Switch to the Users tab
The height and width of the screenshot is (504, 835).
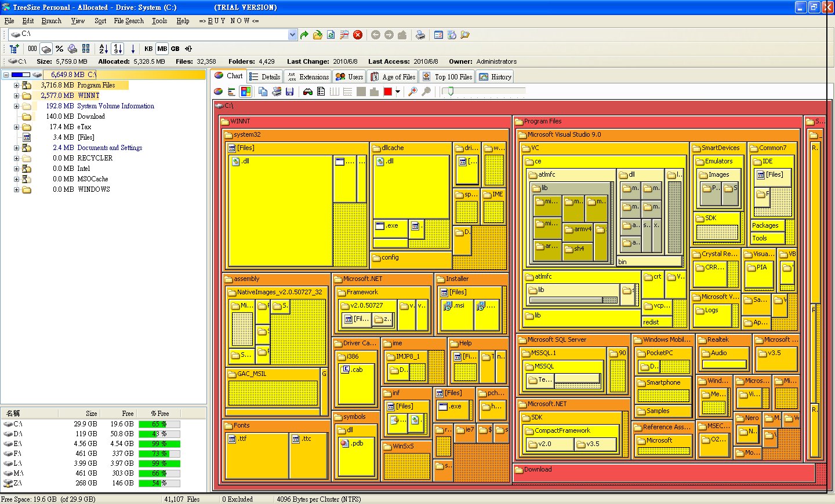[349, 76]
